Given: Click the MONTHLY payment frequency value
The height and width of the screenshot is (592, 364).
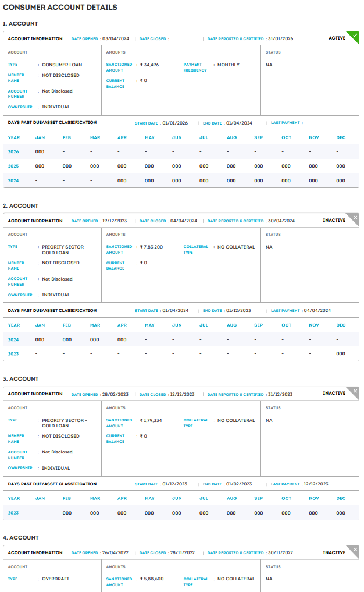Looking at the screenshot, I should [228, 65].
